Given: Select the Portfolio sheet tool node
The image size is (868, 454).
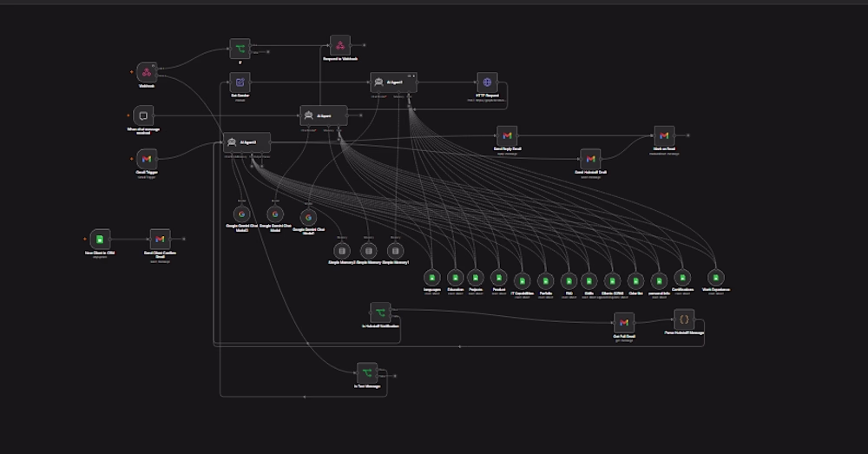Looking at the screenshot, I should point(545,281).
